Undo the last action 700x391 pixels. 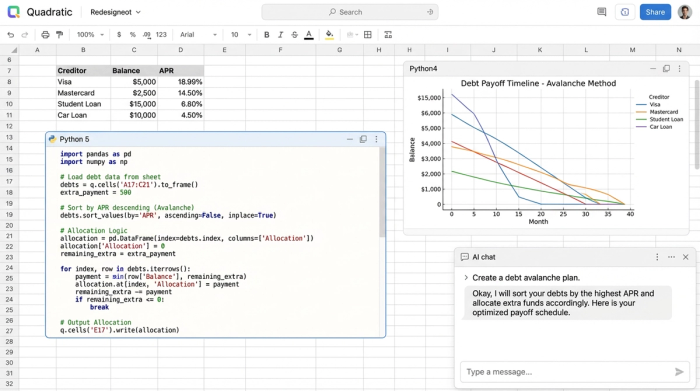pos(11,35)
